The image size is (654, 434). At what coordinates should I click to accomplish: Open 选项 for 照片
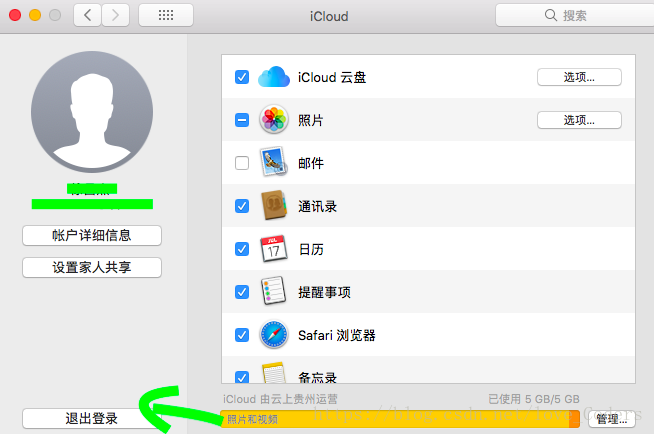(x=579, y=120)
